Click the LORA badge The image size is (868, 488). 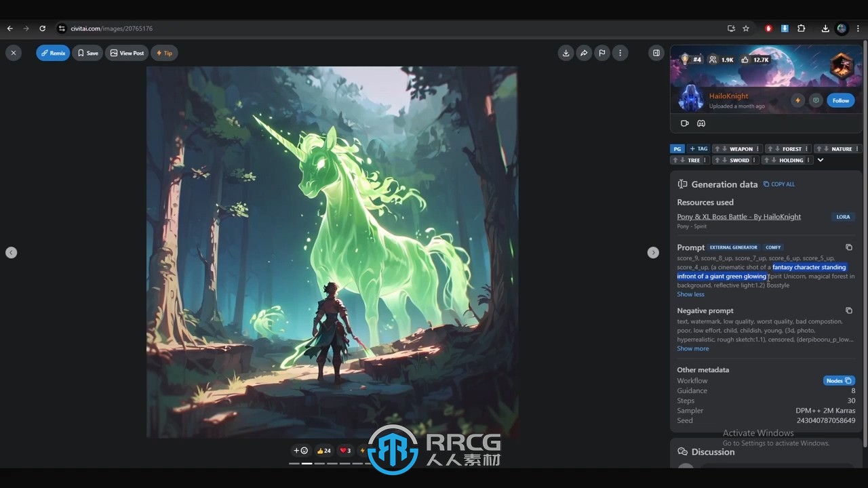click(x=843, y=217)
